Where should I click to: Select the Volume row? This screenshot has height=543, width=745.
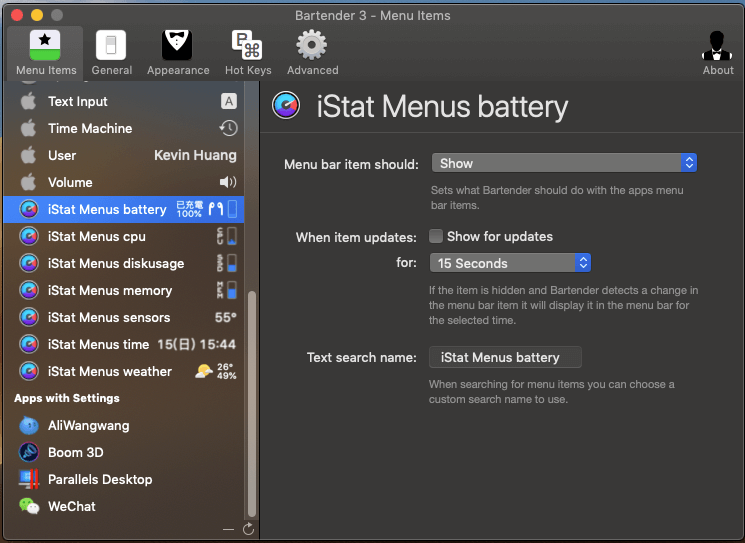click(124, 182)
